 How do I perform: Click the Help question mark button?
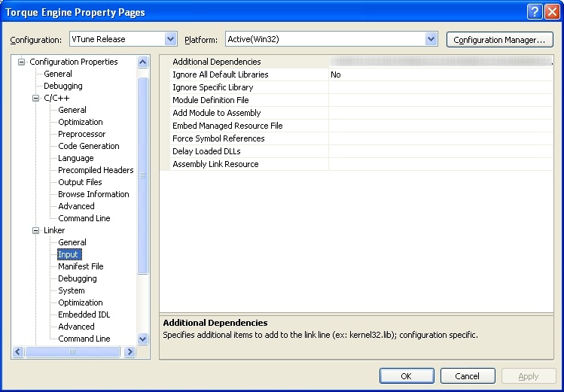(534, 11)
